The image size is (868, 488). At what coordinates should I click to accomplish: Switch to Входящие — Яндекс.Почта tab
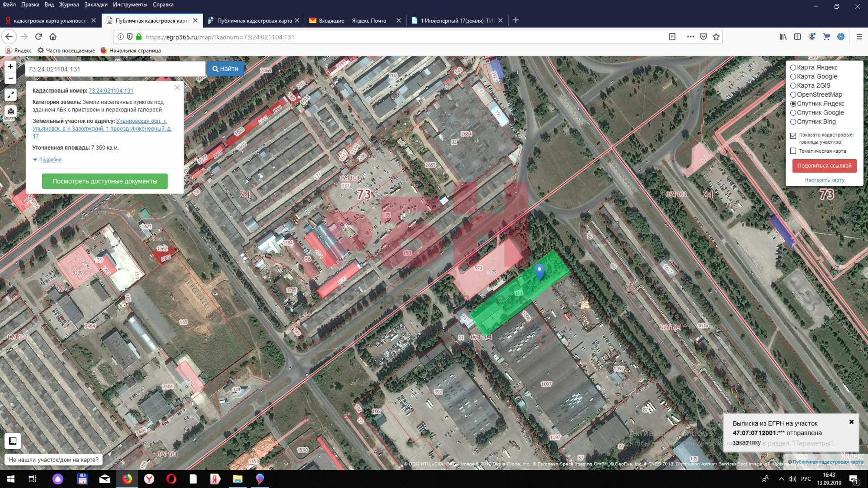[352, 20]
